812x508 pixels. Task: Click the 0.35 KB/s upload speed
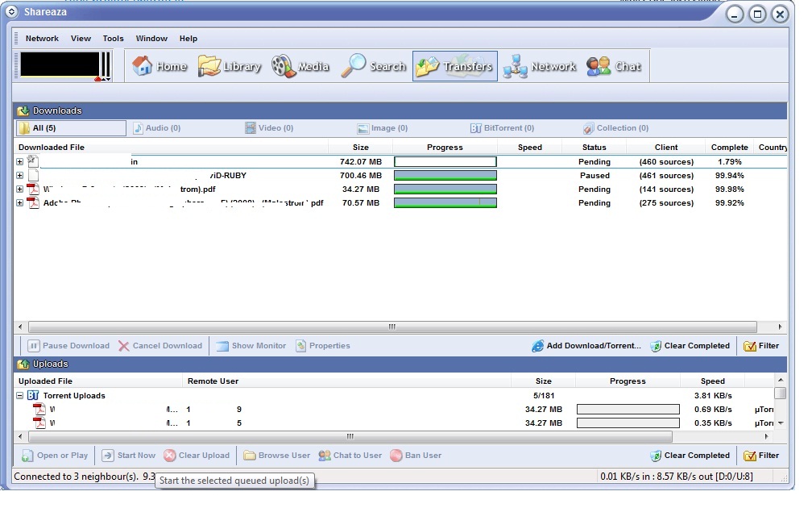[713, 423]
